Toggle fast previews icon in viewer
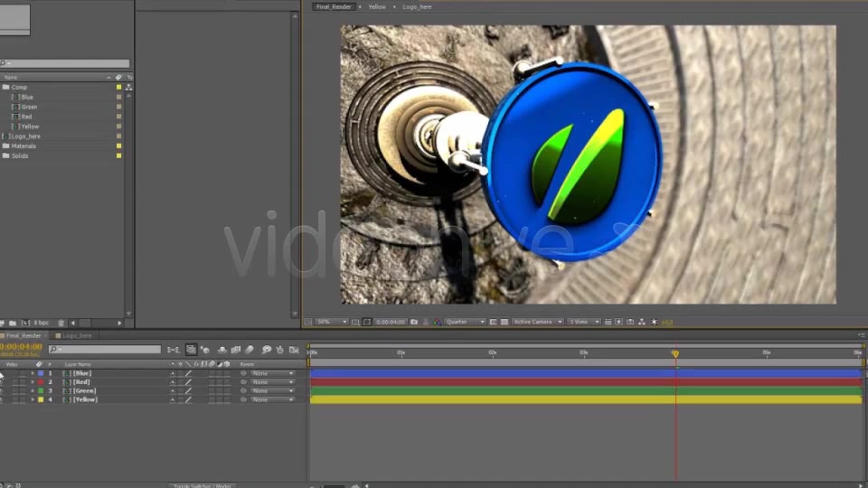This screenshot has height=488, width=868. click(618, 322)
